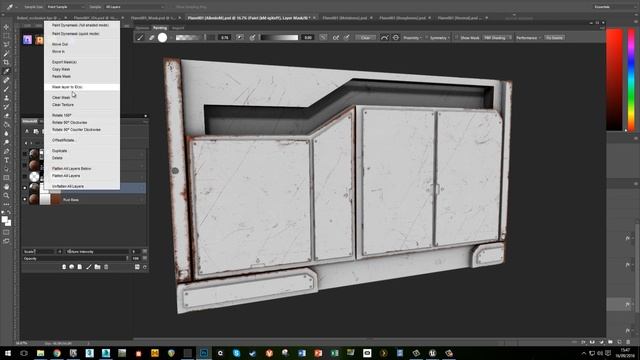Open Windows Start menu
The image size is (640, 360).
[x=8, y=353]
